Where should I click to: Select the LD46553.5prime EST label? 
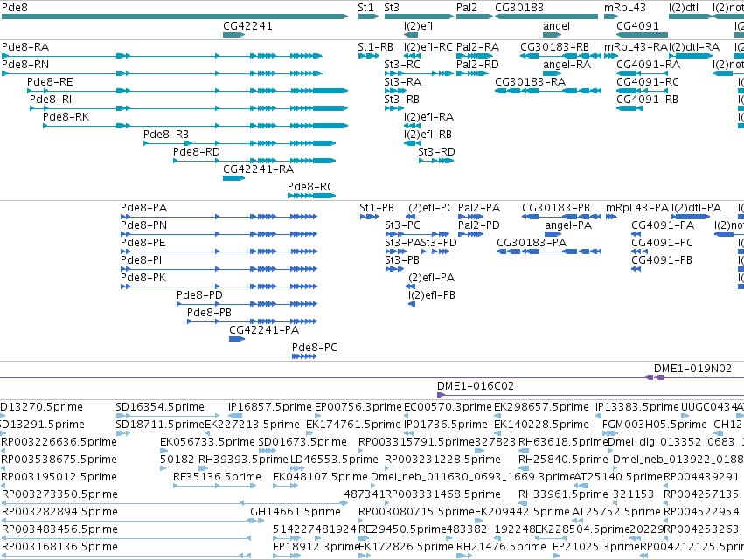(x=334, y=460)
